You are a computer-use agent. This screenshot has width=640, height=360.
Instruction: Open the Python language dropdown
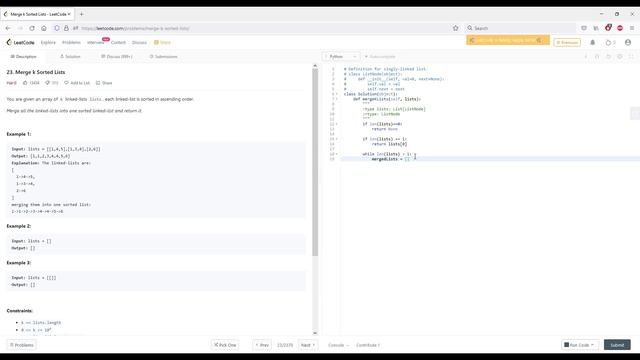341,56
